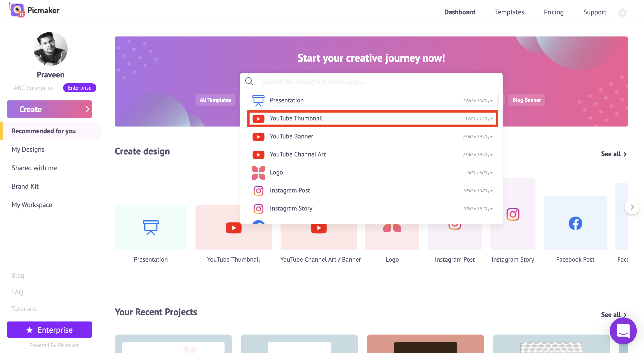Viewport: 644px width, 353px height.
Task: Click Create button's right chevron
Action: 88,109
